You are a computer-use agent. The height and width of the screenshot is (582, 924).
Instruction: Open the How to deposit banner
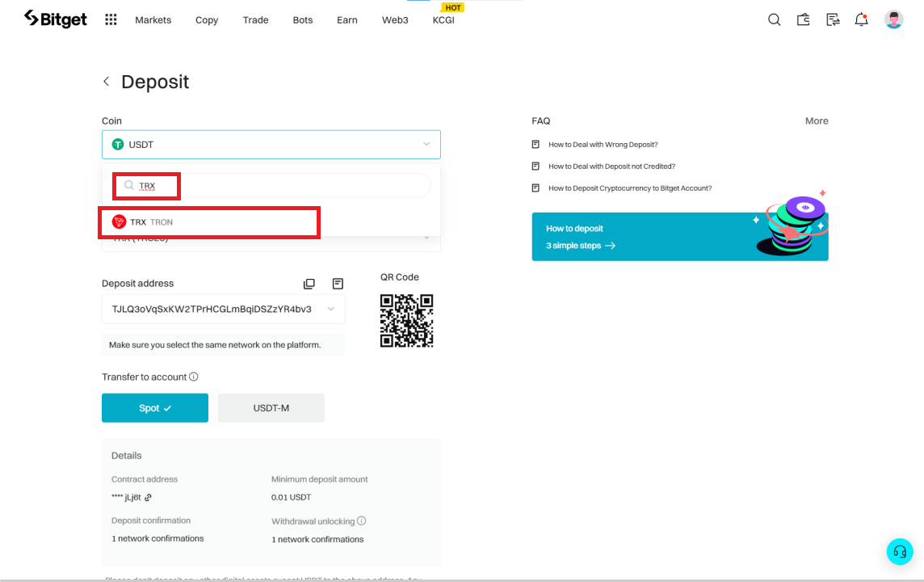[x=680, y=237]
